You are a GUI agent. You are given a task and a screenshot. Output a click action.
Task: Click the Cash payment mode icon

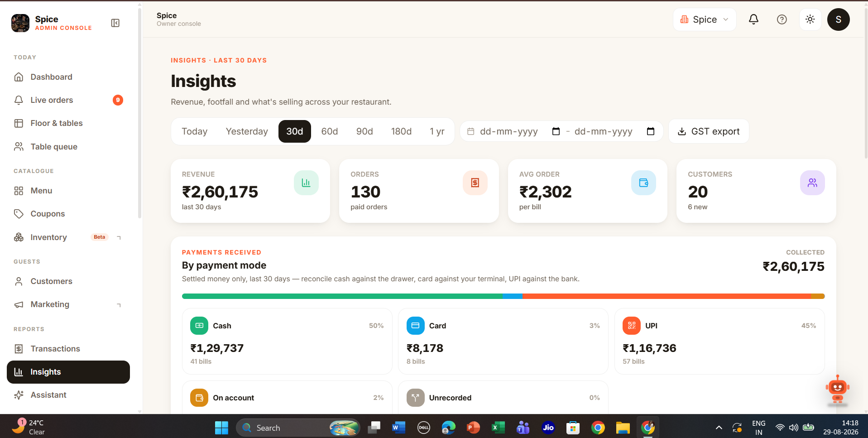click(x=199, y=326)
